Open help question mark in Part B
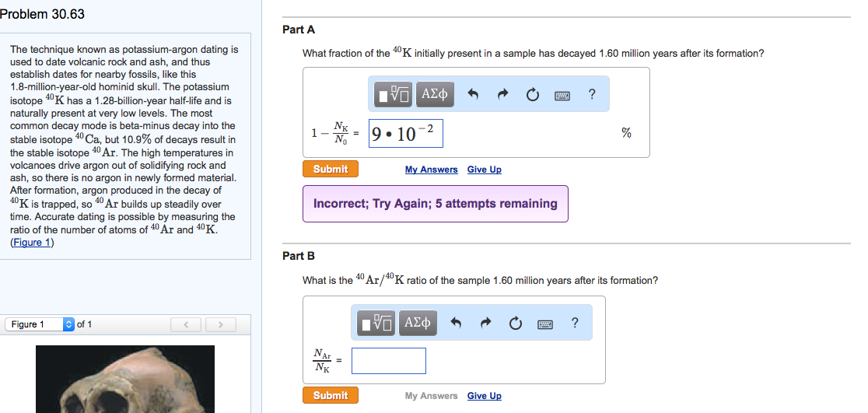Screen dimensions: 868x413 pyautogui.click(x=575, y=322)
